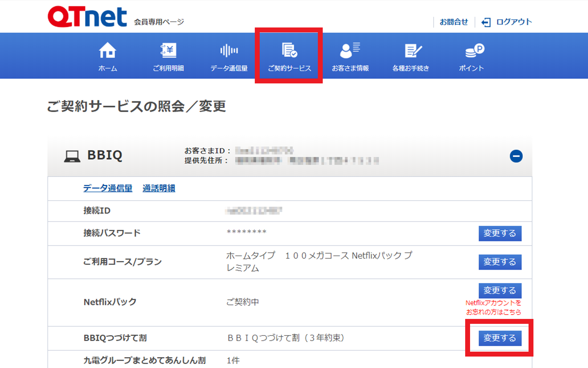
Task: Open the 通話明細 link
Action: click(x=159, y=188)
